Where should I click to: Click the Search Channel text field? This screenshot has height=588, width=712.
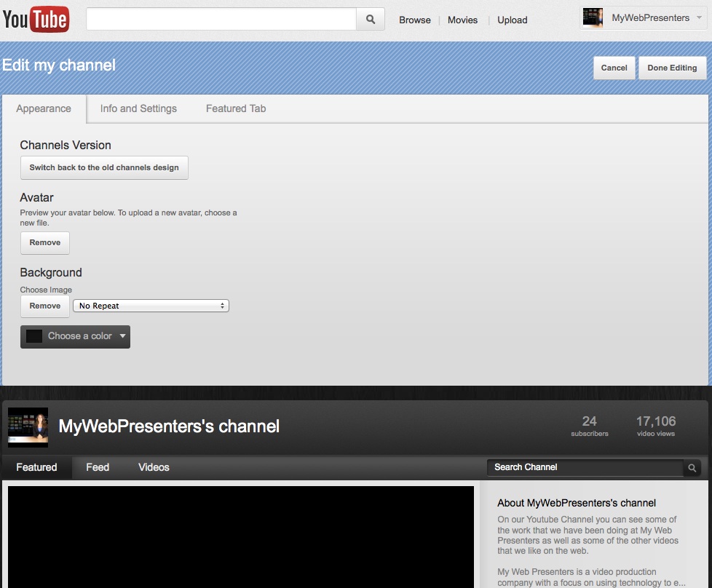[x=585, y=467]
